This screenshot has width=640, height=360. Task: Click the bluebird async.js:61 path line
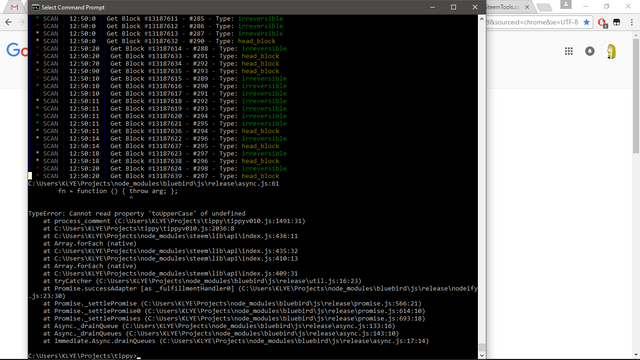153,184
